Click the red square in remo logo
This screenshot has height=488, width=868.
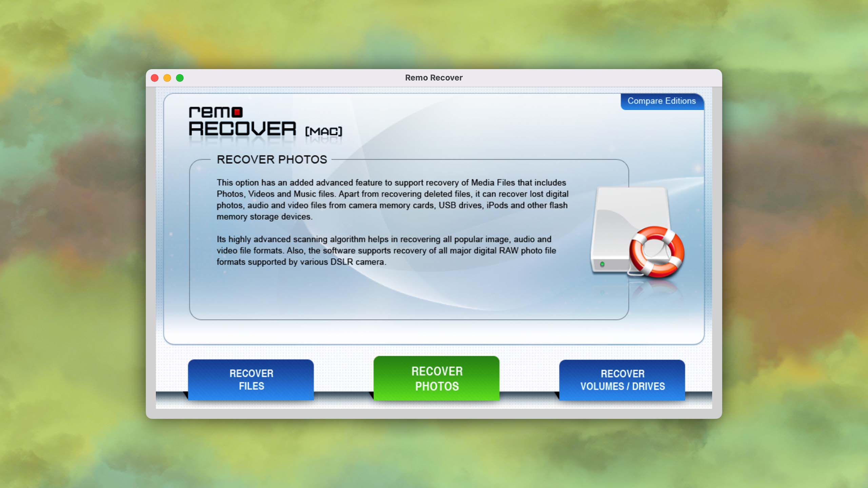click(238, 112)
